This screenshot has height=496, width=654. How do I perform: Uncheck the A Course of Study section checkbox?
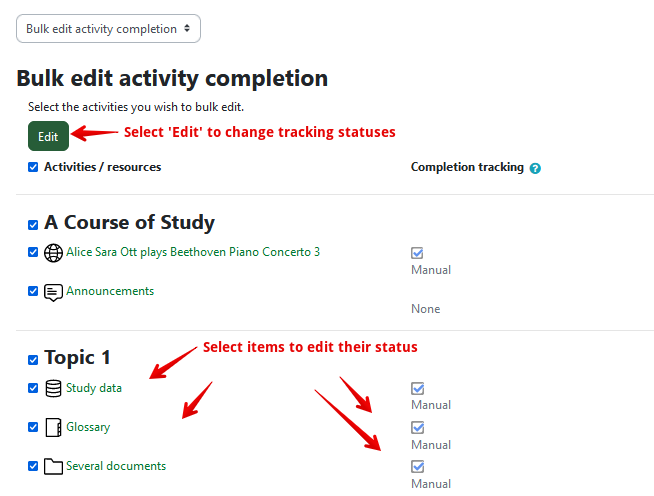click(33, 224)
